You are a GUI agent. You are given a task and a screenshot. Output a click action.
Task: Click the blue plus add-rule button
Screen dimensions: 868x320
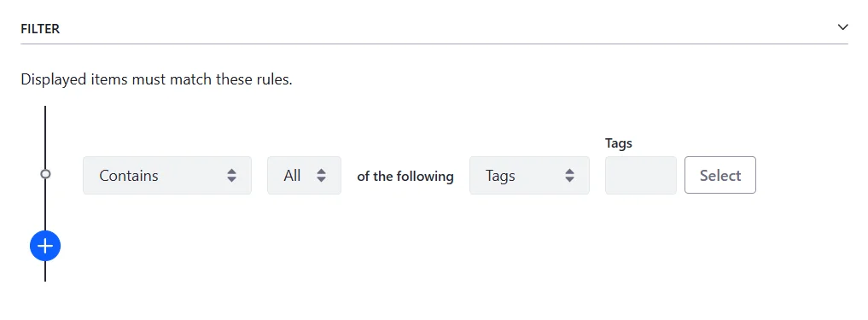(45, 246)
